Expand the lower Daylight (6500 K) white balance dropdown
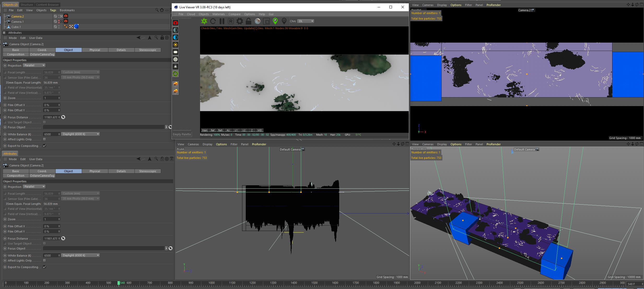This screenshot has width=644, height=289. [x=80, y=255]
